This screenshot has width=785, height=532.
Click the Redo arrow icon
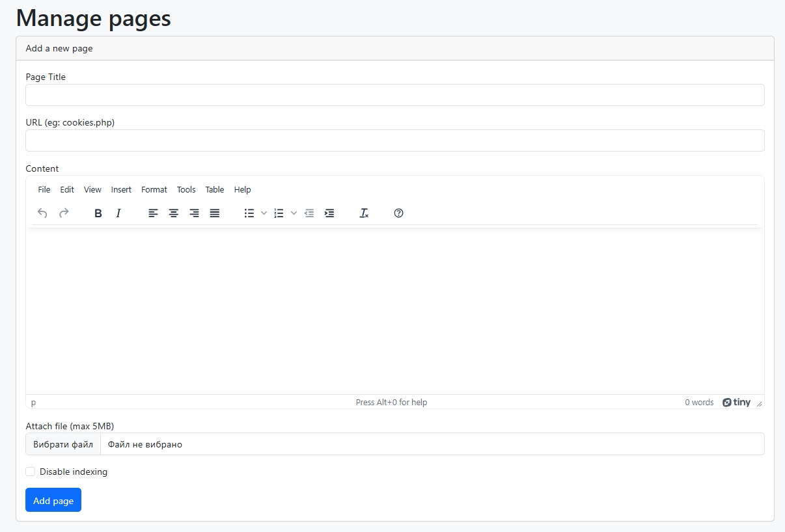click(64, 213)
